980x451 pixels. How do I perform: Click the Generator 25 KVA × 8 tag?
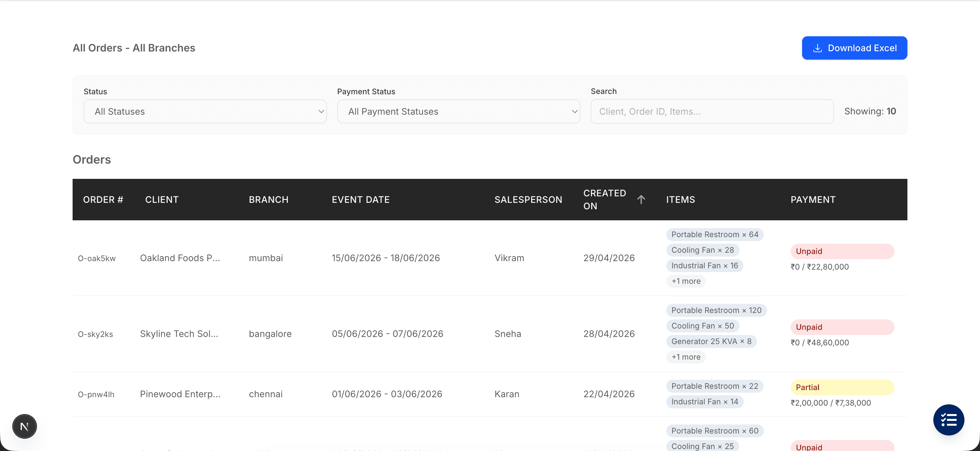pos(711,341)
